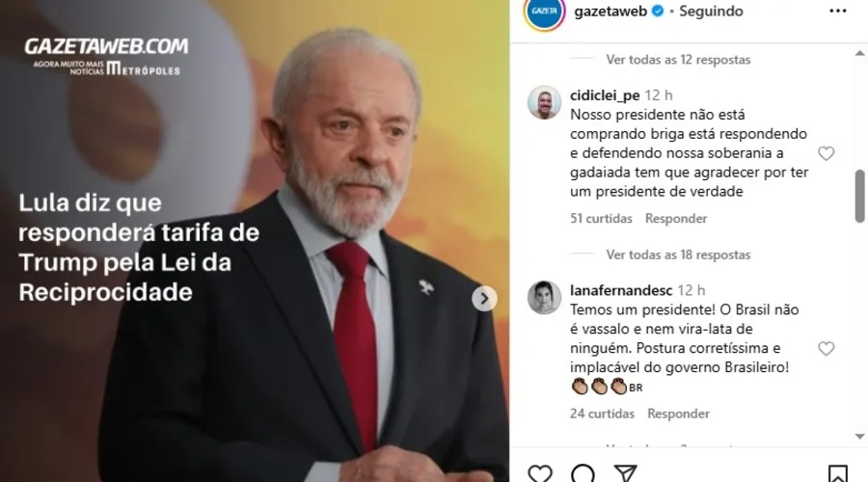View 51 curtidas on comment

pyautogui.click(x=601, y=219)
